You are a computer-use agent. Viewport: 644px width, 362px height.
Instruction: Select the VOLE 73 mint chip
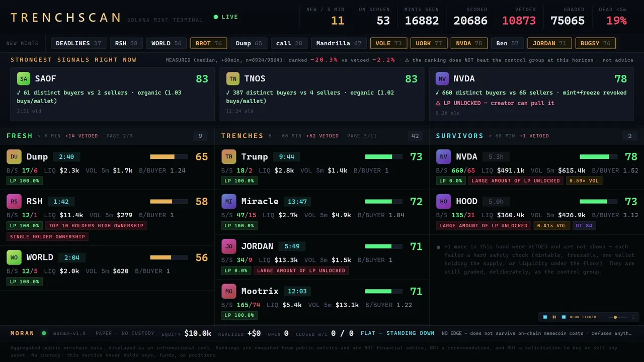pyautogui.click(x=389, y=43)
